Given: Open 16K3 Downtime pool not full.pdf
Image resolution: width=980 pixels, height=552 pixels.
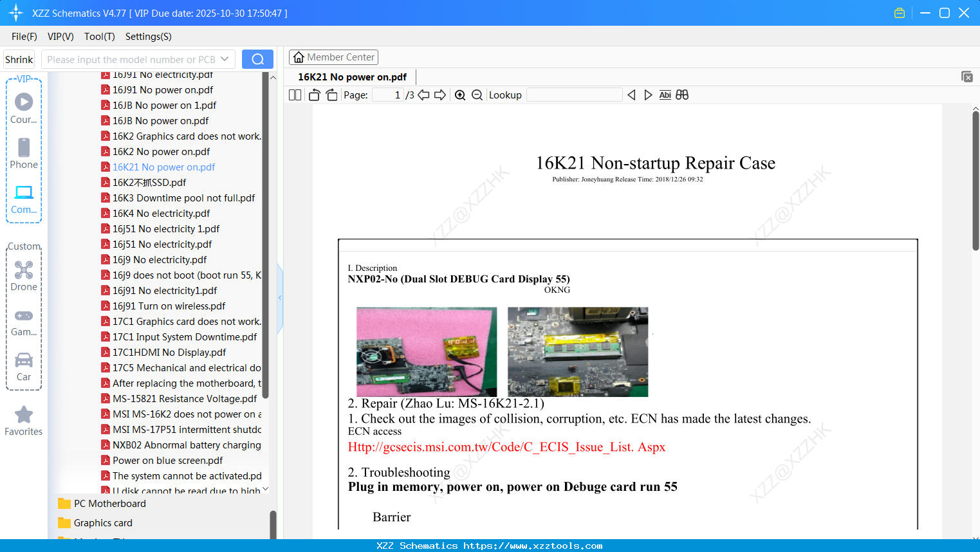Looking at the screenshot, I should pyautogui.click(x=178, y=198).
